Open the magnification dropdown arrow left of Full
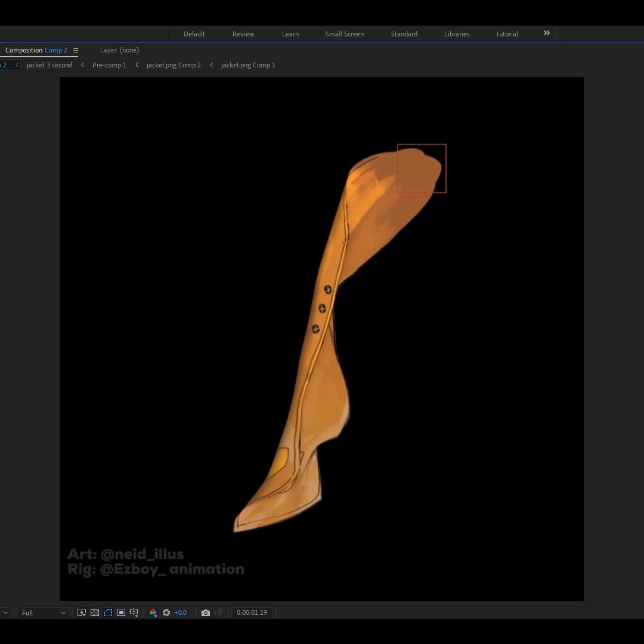Screen dimensions: 644x644 pos(5,612)
